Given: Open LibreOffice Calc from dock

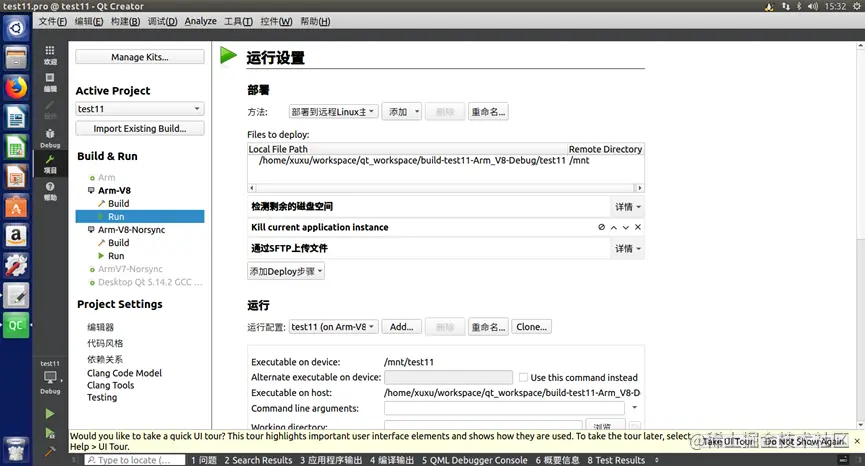Looking at the screenshot, I should coord(15,147).
